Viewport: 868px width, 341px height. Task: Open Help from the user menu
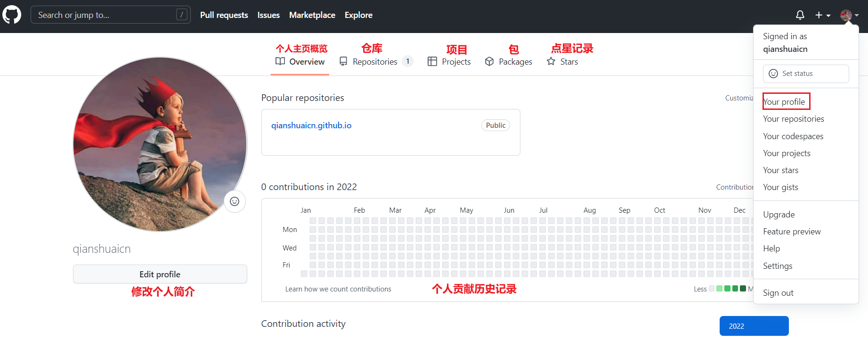coord(771,249)
